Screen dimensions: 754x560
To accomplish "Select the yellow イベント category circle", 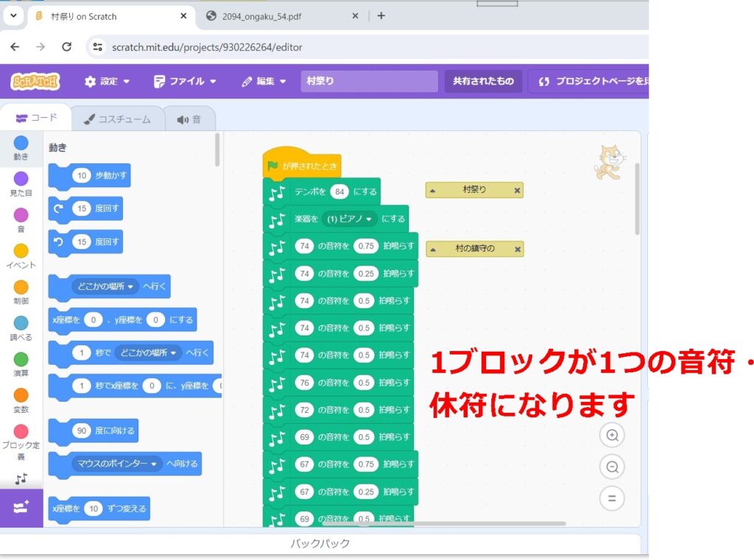I will (21, 251).
